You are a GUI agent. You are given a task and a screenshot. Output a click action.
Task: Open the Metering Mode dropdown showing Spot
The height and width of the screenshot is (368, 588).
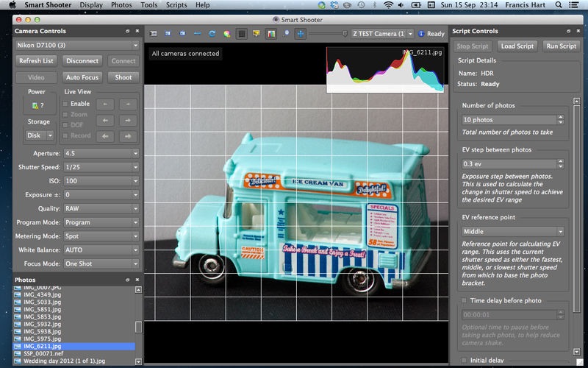click(101, 236)
